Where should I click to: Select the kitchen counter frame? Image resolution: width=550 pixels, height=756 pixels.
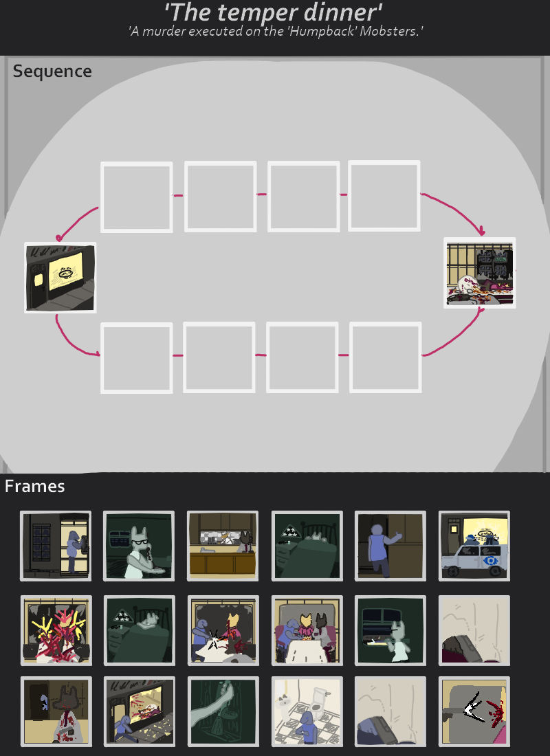click(x=223, y=546)
